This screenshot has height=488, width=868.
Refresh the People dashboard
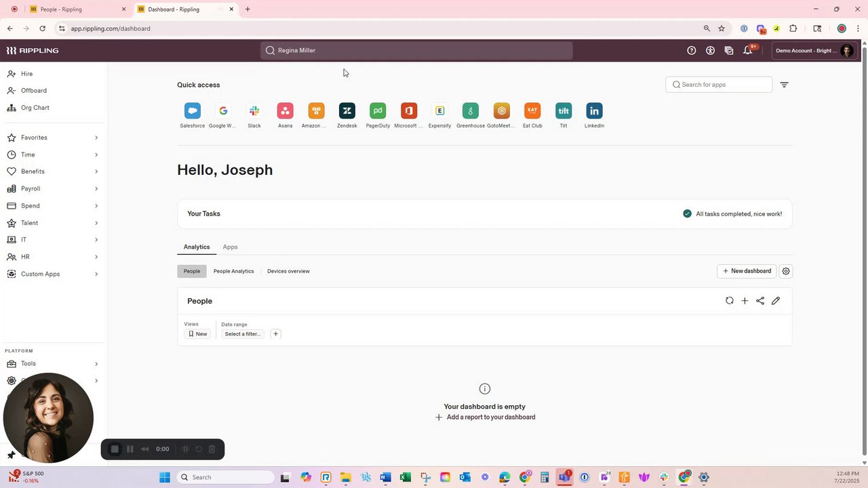pos(730,301)
